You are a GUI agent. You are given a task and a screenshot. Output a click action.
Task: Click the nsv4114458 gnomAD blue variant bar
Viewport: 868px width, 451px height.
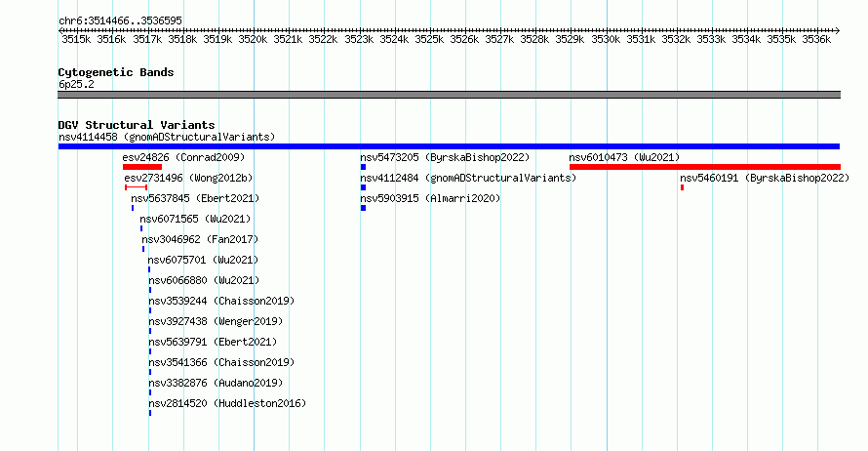click(449, 146)
